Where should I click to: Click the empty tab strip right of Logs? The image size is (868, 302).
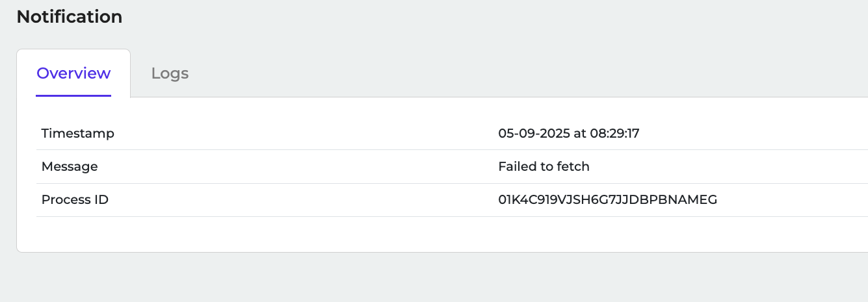(520, 73)
